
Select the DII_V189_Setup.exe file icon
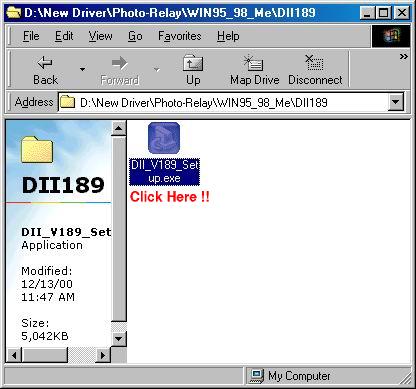coord(164,138)
